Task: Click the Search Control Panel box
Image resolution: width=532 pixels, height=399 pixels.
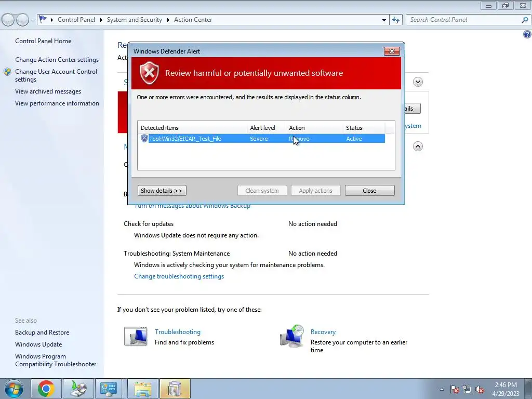Action: pos(464,20)
